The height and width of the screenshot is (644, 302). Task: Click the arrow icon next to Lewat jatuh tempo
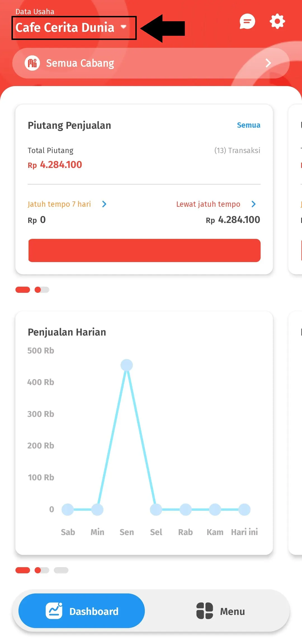tap(253, 204)
